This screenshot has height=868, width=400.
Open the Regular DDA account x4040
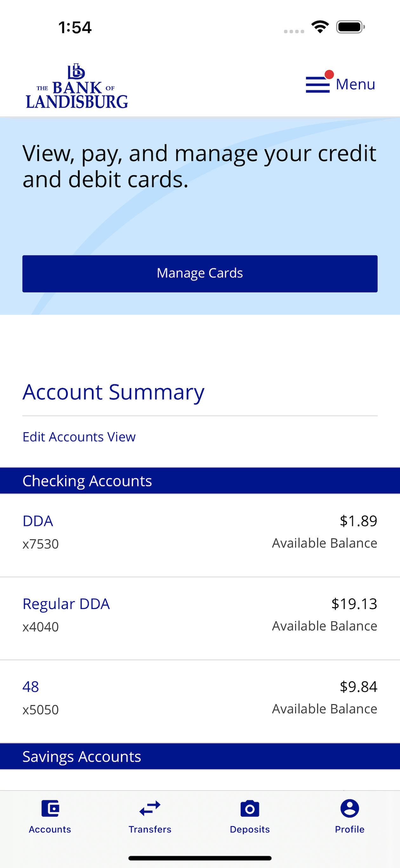200,618
